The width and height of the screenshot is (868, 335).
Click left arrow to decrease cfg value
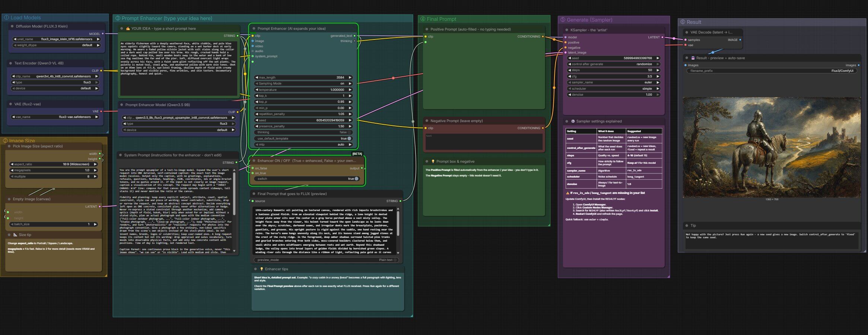tap(569, 76)
